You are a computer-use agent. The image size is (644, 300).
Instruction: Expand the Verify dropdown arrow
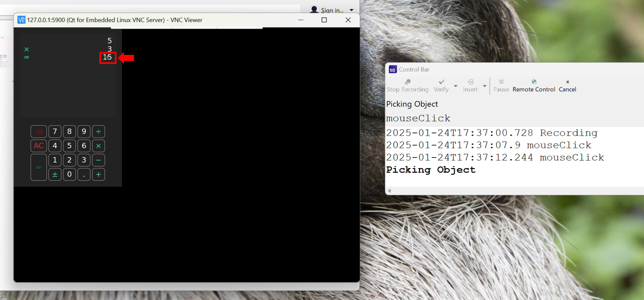click(455, 86)
